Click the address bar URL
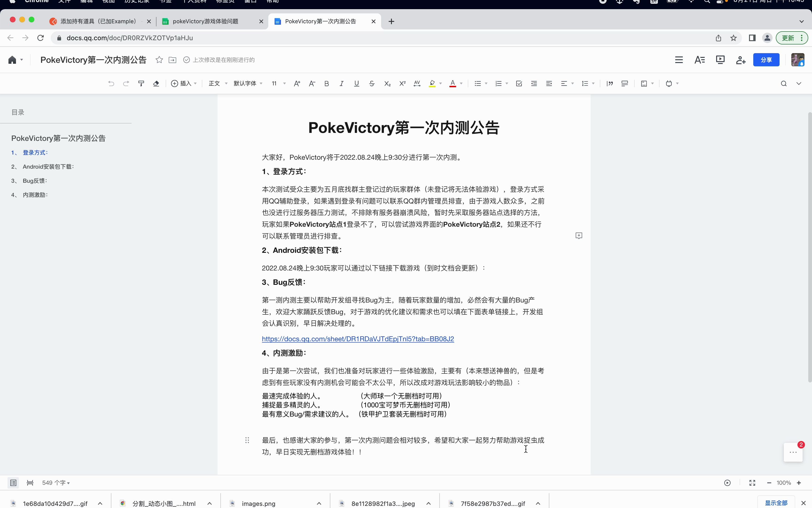Image resolution: width=812 pixels, height=508 pixels. (129, 38)
